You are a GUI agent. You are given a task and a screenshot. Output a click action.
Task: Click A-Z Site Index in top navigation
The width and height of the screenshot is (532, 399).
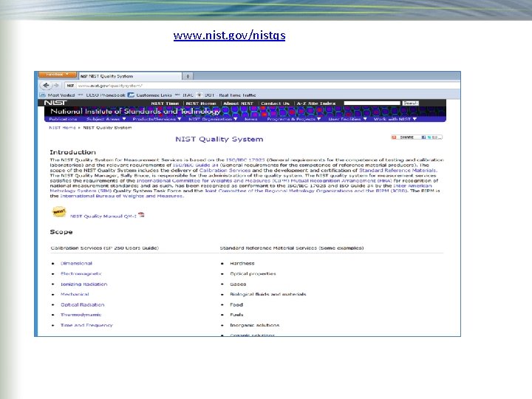[x=316, y=103]
